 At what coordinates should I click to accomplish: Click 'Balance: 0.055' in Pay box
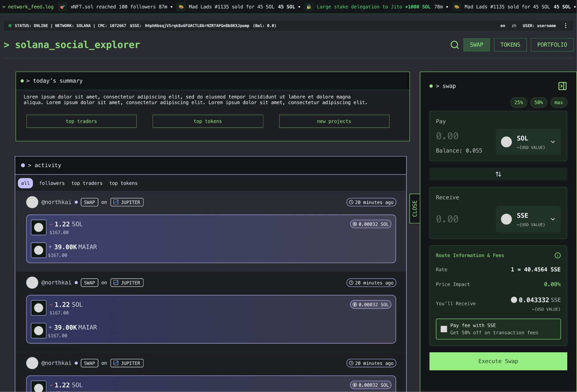click(x=459, y=151)
